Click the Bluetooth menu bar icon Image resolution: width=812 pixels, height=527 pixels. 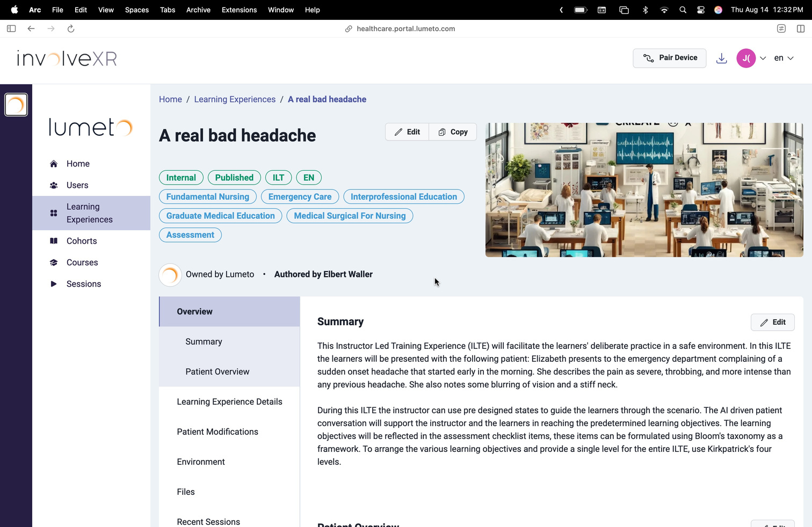tap(646, 10)
